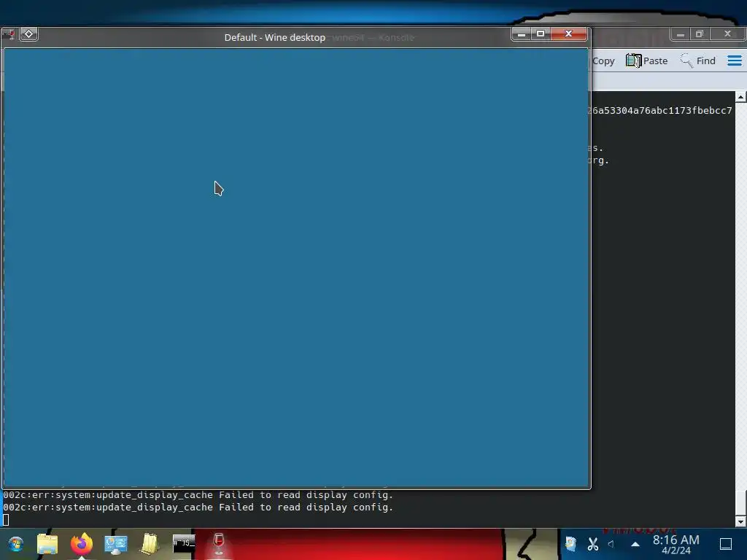747x560 pixels.
Task: Click the Copy button in Konsole toolbar
Action: click(x=603, y=61)
